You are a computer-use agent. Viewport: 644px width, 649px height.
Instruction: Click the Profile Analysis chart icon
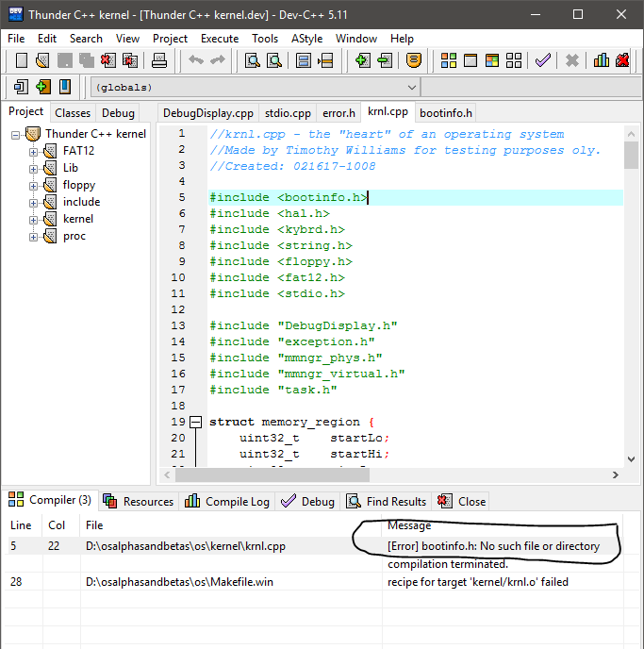[601, 60]
